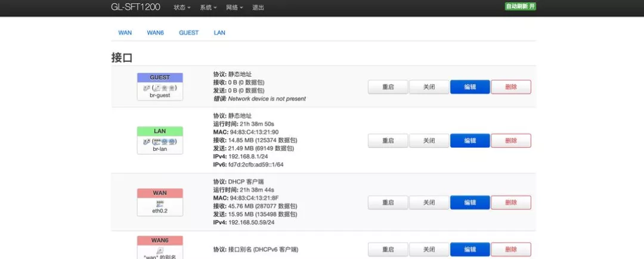This screenshot has height=259, width=644.
Task: Click WAN uptime 21h 38m 44s
Action: coord(256,190)
